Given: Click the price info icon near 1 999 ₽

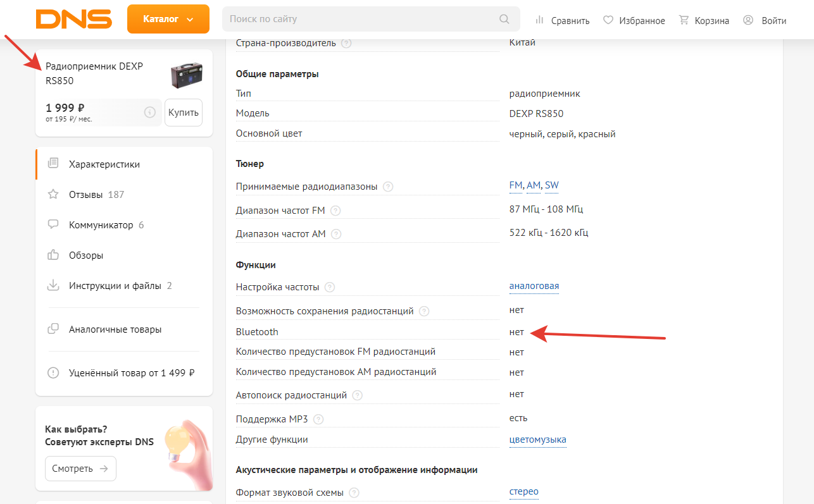Looking at the screenshot, I should click(x=150, y=113).
